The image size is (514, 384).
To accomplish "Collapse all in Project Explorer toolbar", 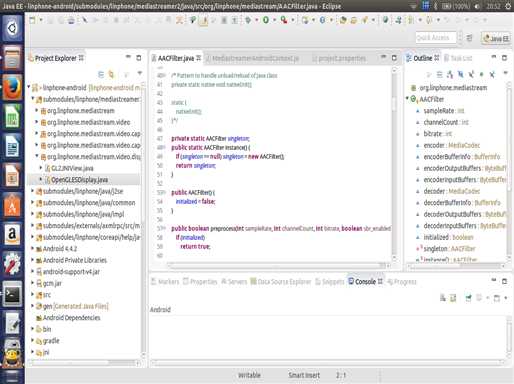I will [101, 74].
